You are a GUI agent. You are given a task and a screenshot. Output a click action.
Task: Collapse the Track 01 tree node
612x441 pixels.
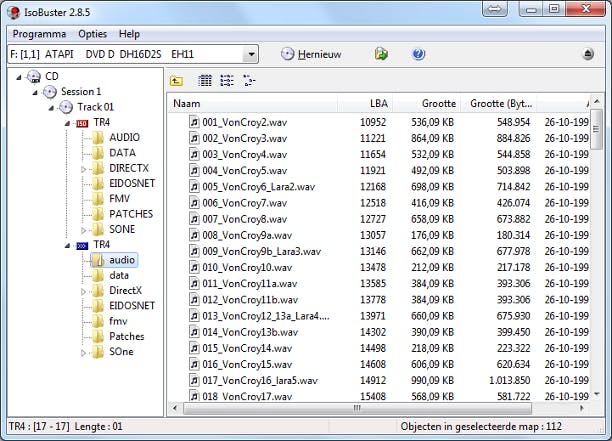51,108
